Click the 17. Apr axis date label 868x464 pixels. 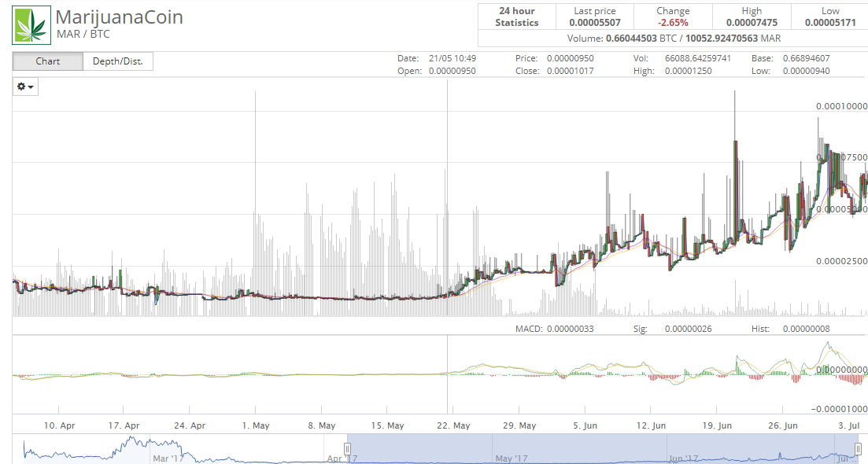(124, 425)
